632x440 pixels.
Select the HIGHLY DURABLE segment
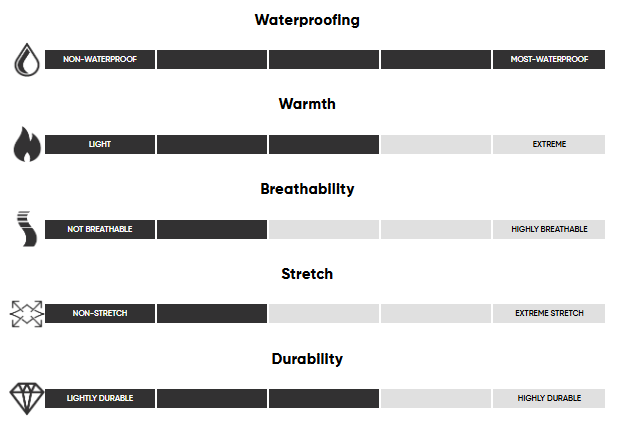549,398
